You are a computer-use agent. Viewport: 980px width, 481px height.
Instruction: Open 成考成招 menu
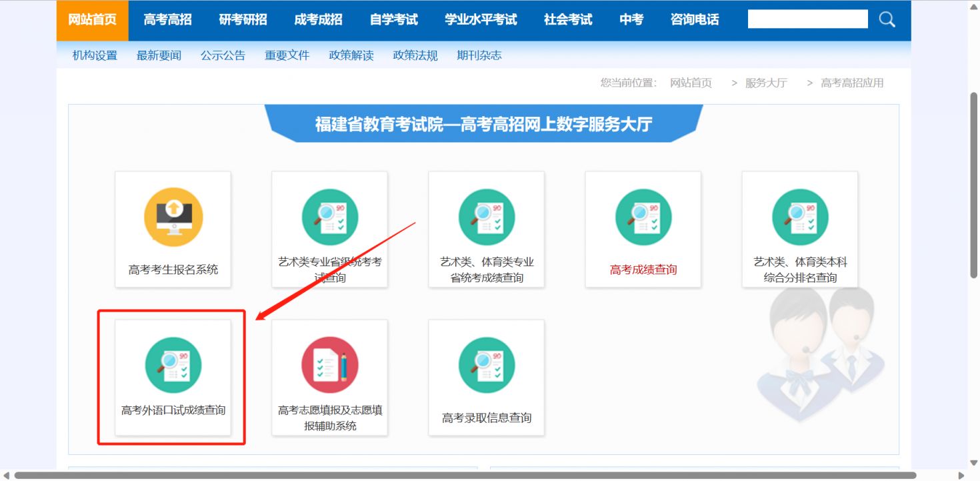tap(318, 20)
